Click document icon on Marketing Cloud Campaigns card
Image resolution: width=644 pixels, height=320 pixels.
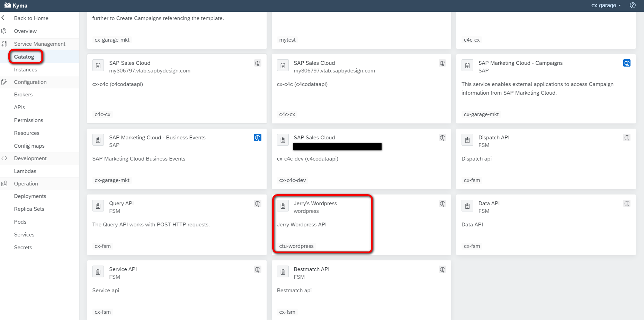[x=467, y=65]
